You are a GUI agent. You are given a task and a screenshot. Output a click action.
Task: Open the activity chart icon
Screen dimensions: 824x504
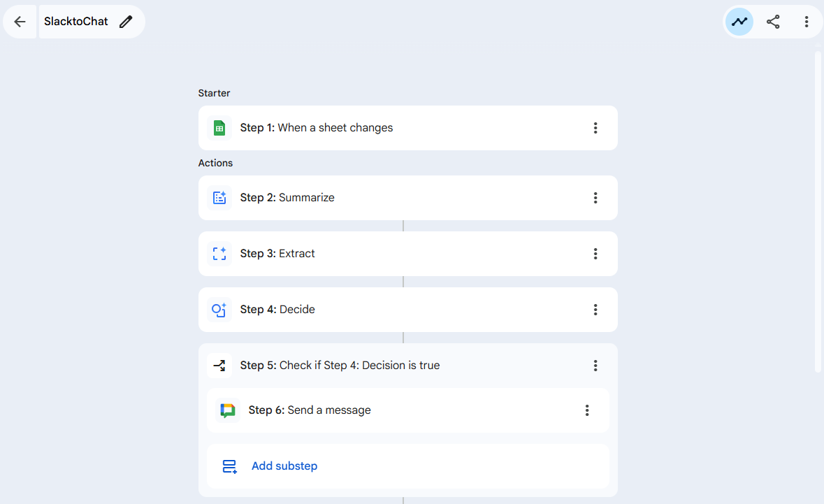[x=739, y=22]
